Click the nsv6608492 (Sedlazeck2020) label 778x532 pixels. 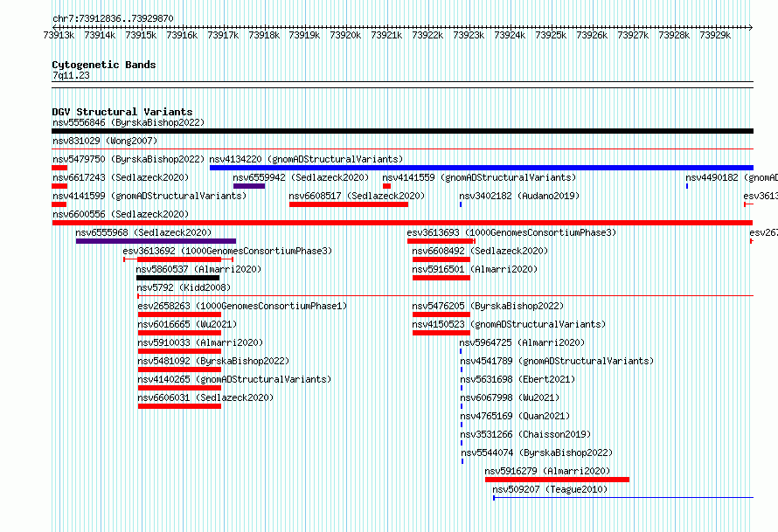pos(480,251)
